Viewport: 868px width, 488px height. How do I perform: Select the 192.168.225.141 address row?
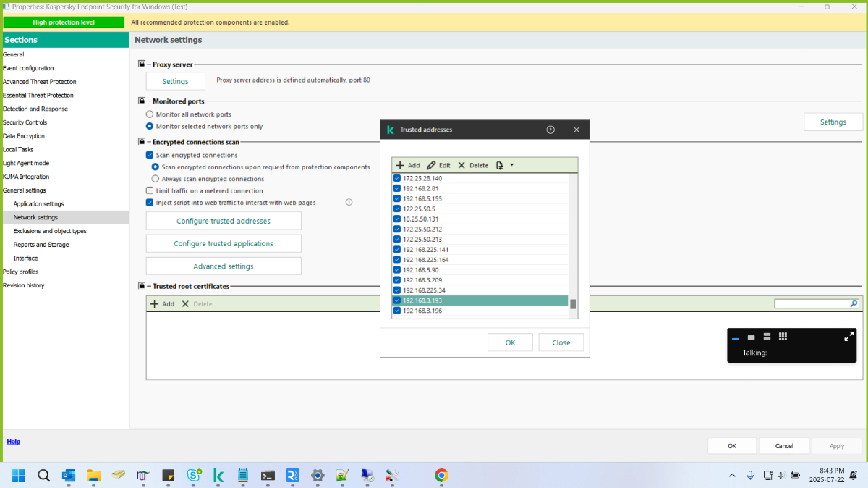coord(480,249)
